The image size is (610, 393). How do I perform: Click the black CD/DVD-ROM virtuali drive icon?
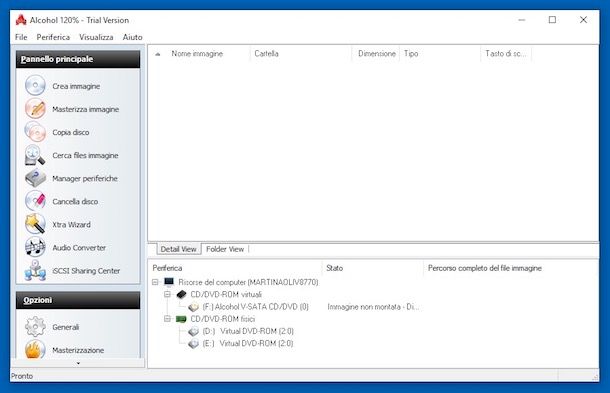(x=181, y=294)
